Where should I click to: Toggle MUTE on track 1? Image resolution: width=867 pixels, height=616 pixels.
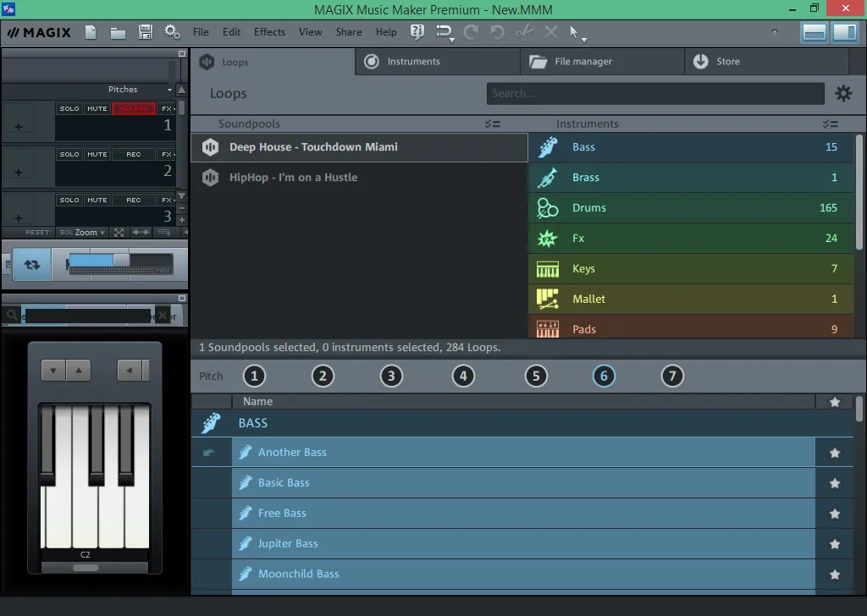pyautogui.click(x=97, y=109)
